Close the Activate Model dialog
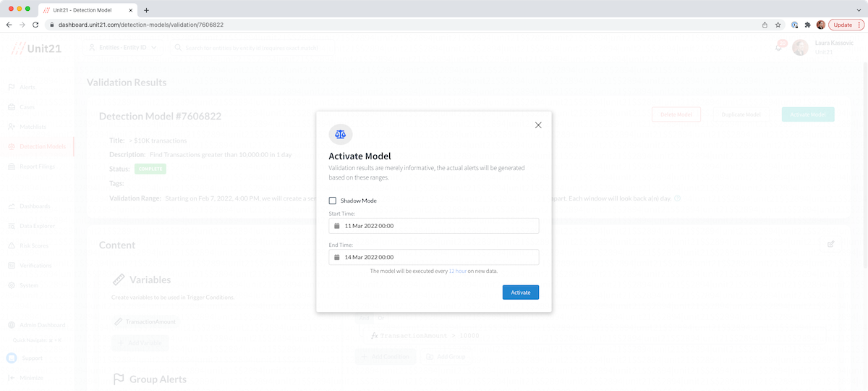 click(538, 125)
